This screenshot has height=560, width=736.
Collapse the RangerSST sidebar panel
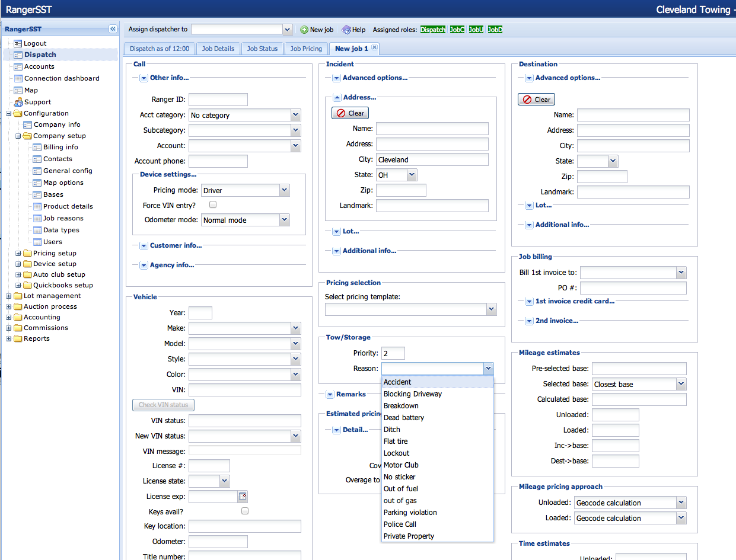[113, 29]
